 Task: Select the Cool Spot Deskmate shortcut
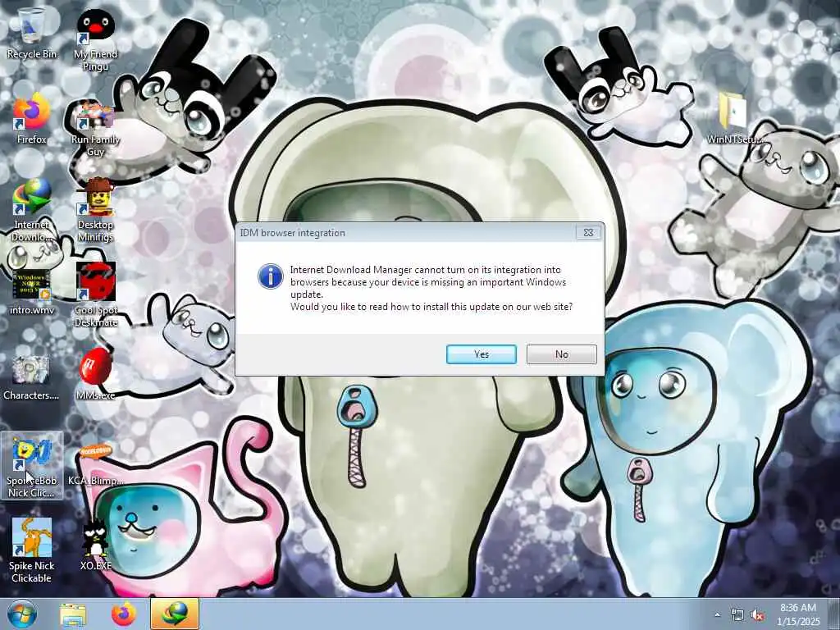click(95, 294)
